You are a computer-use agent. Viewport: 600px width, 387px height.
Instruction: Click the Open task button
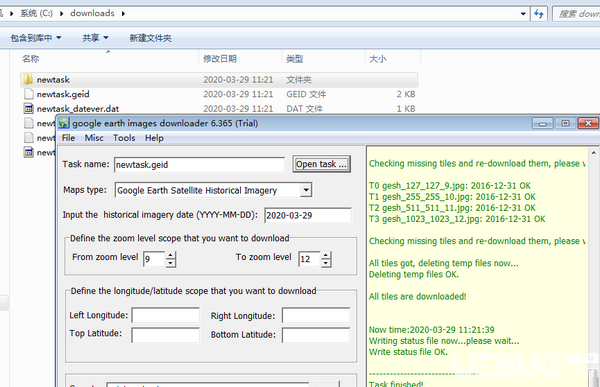pyautogui.click(x=321, y=164)
